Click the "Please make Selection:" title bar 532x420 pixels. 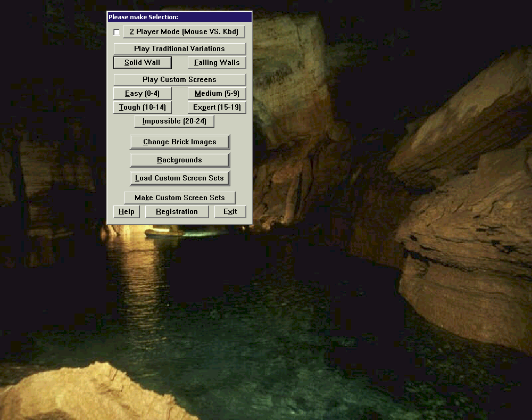(x=179, y=17)
